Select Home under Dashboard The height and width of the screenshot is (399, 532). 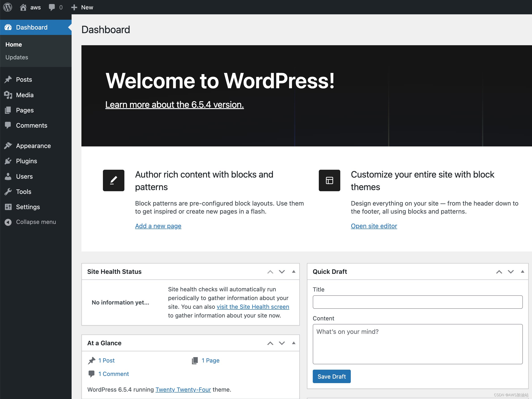click(x=14, y=45)
